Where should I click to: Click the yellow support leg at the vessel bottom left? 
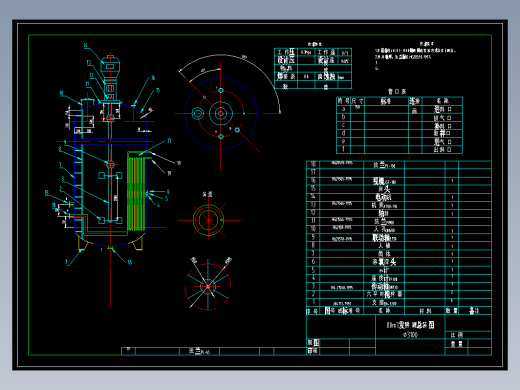pyautogui.click(x=83, y=244)
